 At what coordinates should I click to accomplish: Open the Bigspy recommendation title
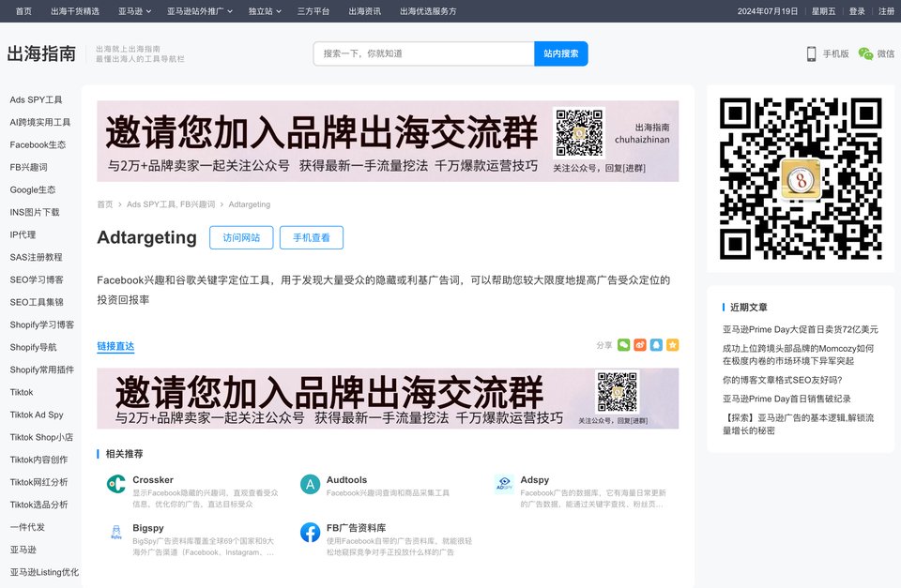[x=148, y=528]
